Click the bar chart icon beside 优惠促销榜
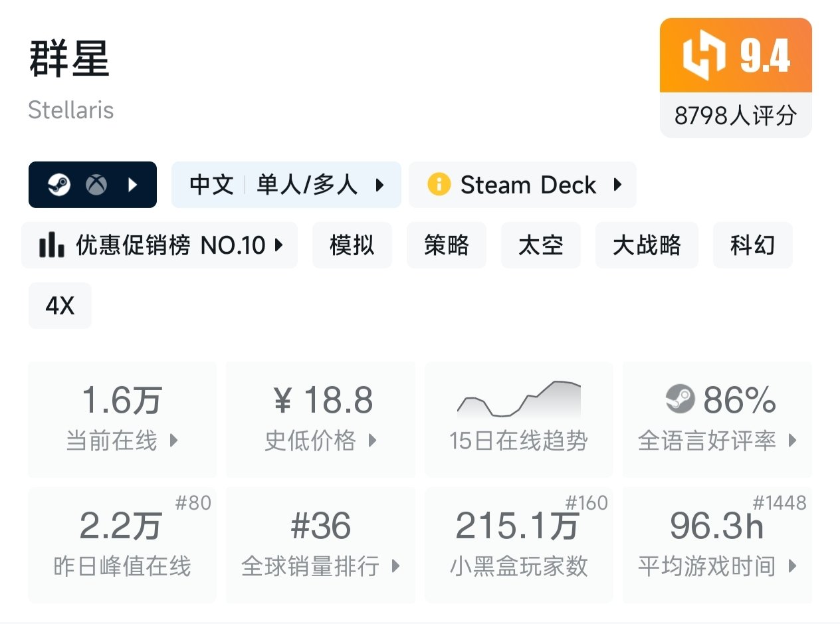Screen dimensions: 840x624 (52, 245)
